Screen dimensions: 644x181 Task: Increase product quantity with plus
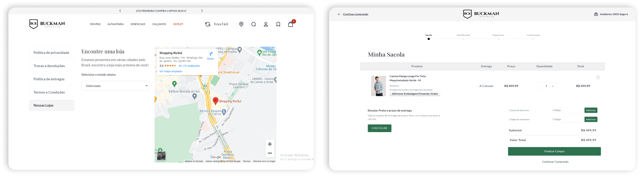(553, 86)
